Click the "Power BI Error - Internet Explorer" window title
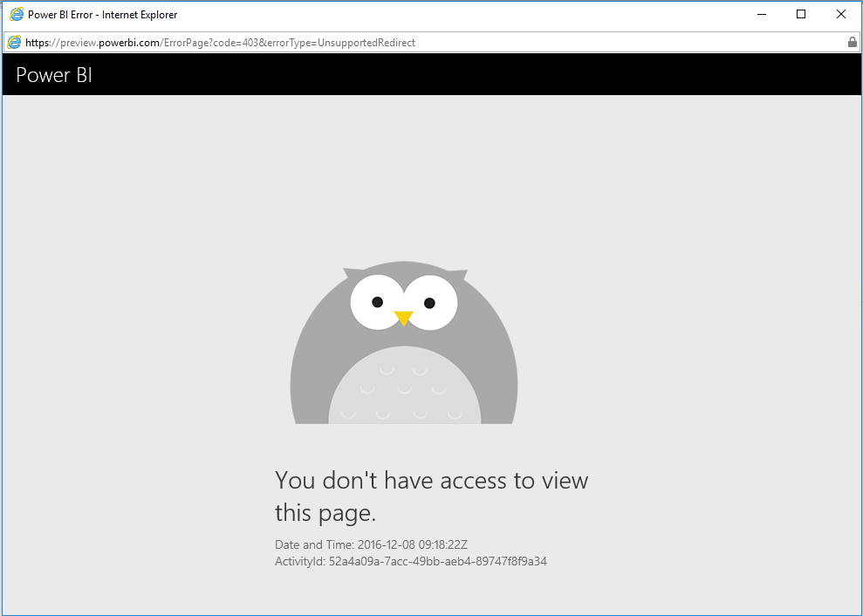863x616 pixels. click(102, 15)
